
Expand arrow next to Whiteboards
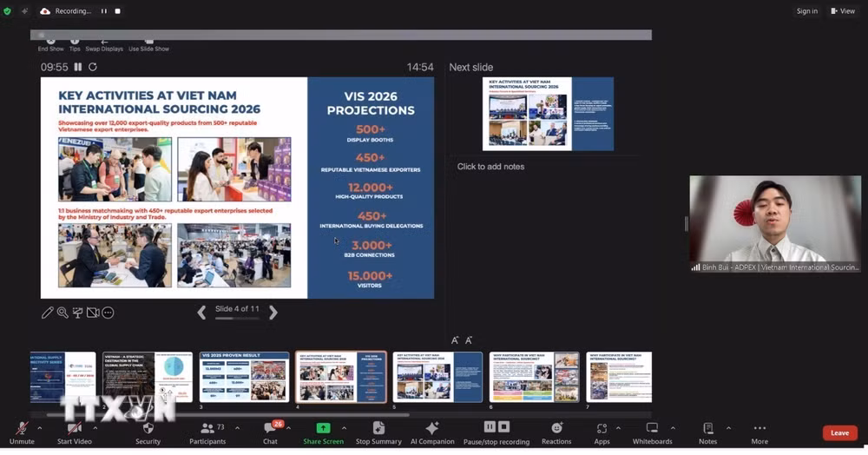pos(673,428)
